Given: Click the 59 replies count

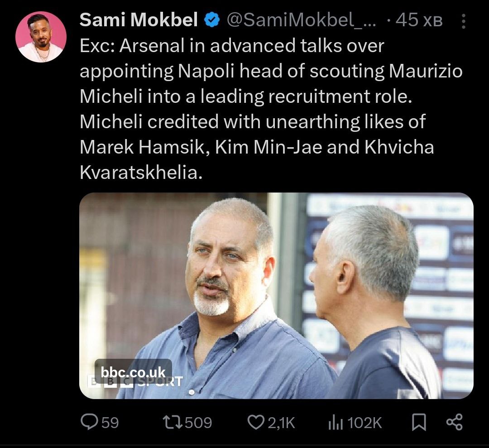Looking at the screenshot, I should click(110, 423).
